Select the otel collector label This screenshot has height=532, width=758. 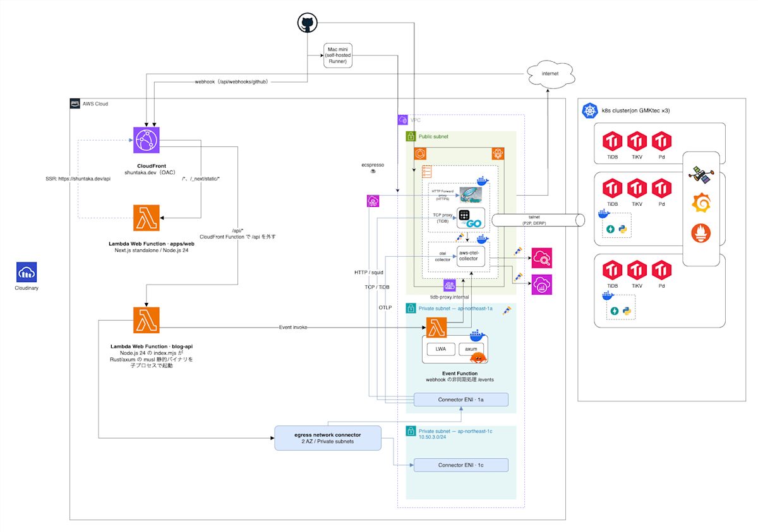tap(442, 256)
